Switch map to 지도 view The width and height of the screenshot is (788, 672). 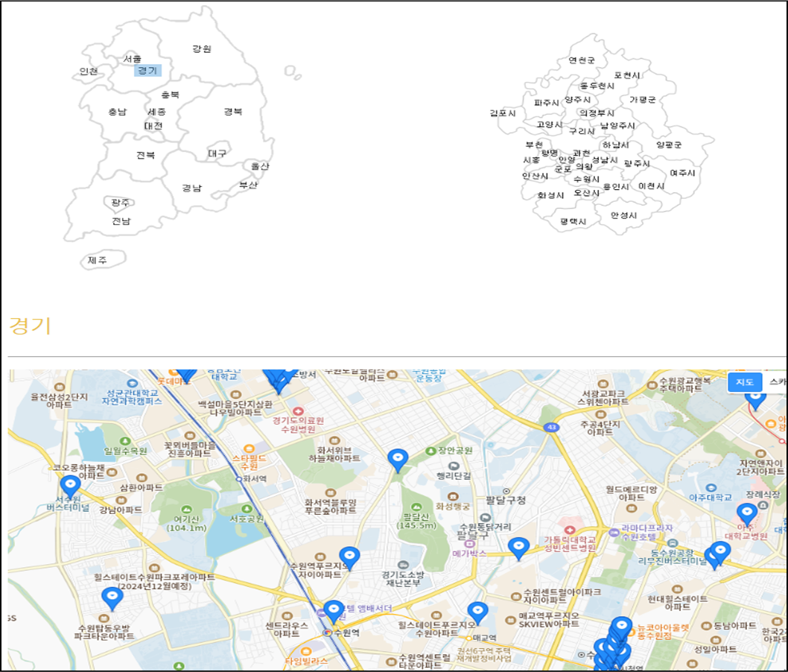click(x=745, y=382)
